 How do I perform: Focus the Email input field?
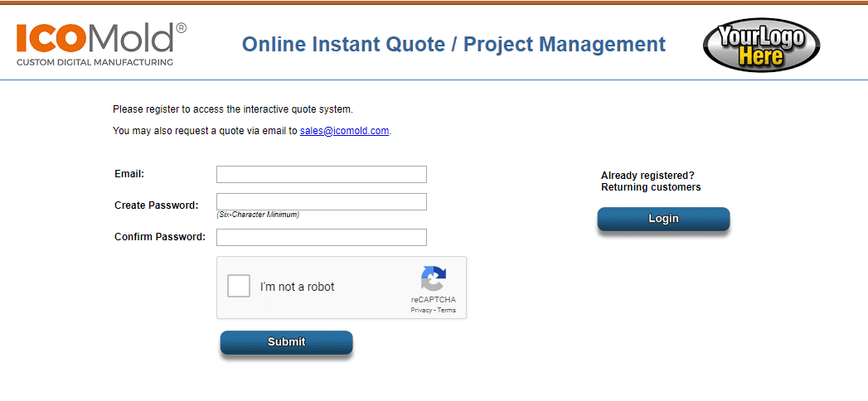pos(322,174)
